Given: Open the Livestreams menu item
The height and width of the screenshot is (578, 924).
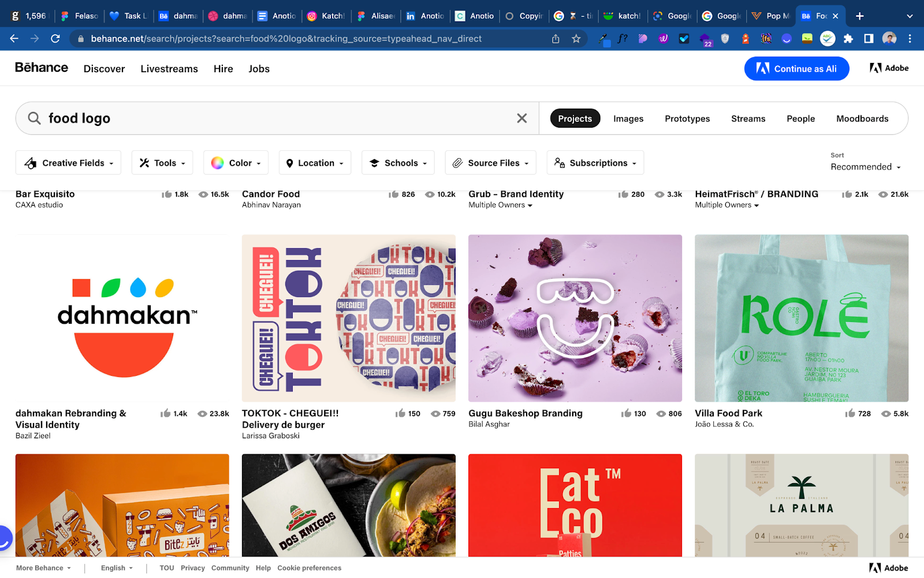Looking at the screenshot, I should (169, 69).
